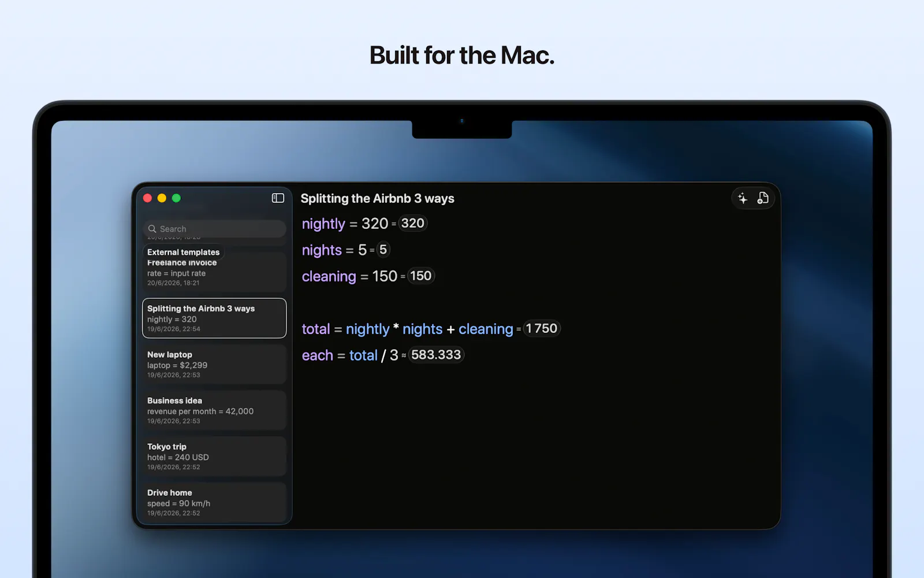Click the 'nights' variable on second line

pos(322,250)
